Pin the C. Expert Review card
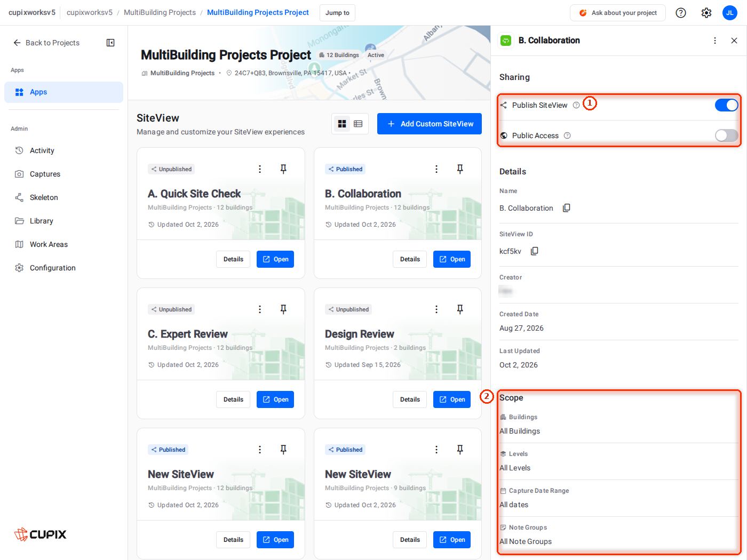The height and width of the screenshot is (560, 747). [283, 309]
